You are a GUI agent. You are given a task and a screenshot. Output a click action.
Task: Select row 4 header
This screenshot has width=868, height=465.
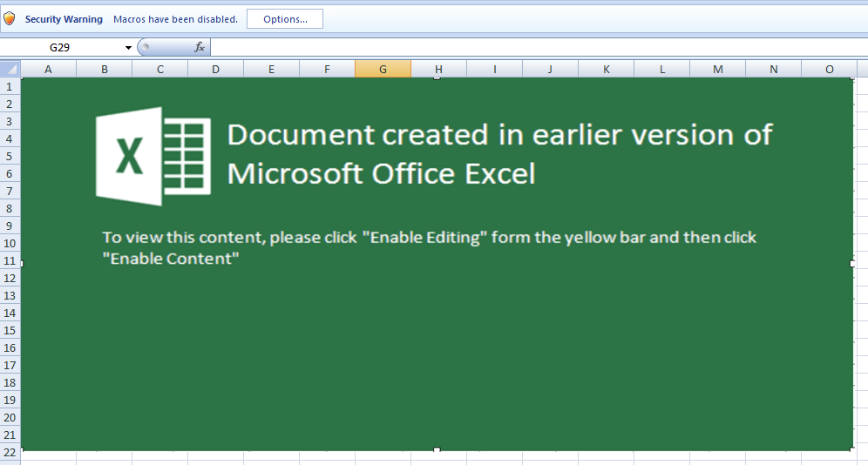click(10, 138)
